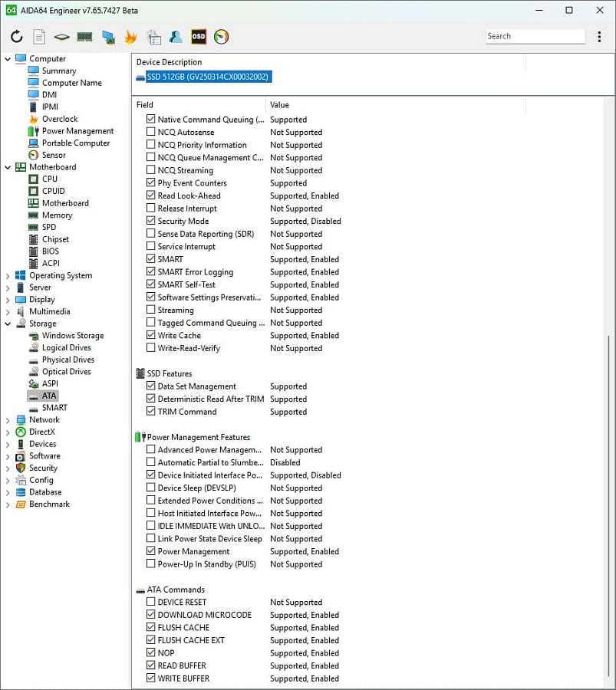This screenshot has height=690, width=616.
Task: Open the Report document icon
Action: 39,37
